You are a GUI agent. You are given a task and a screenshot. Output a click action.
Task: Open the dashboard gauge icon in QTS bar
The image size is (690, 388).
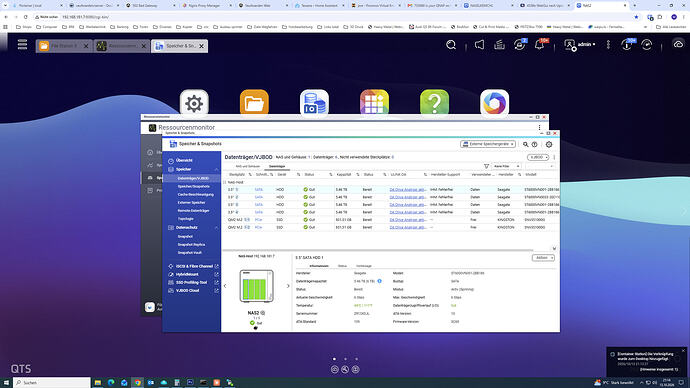click(x=646, y=44)
